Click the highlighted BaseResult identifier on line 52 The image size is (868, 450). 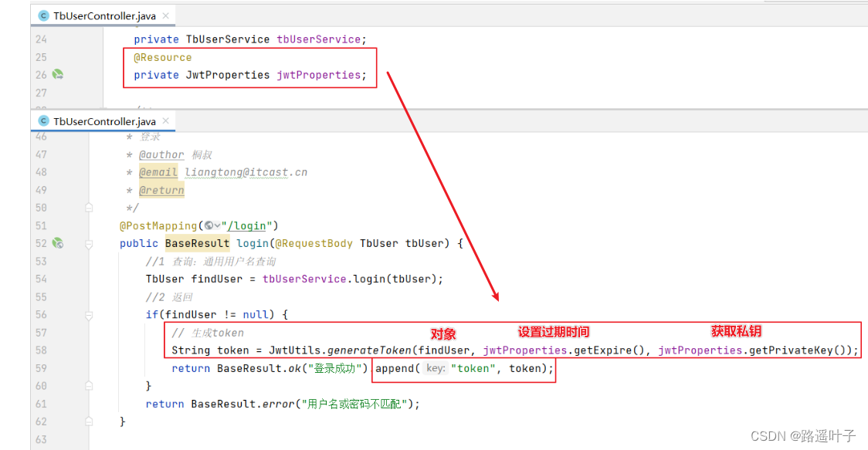point(197,243)
